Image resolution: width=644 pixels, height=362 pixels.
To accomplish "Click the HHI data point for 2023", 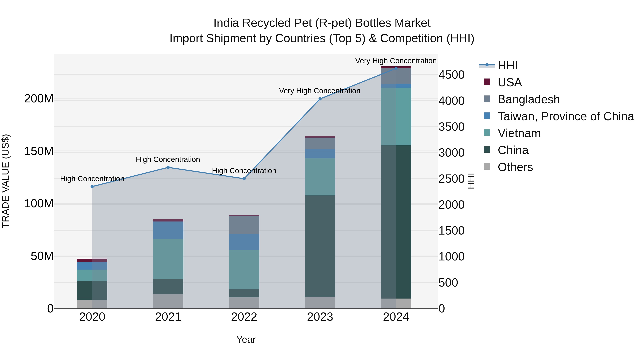I will coord(320,99).
